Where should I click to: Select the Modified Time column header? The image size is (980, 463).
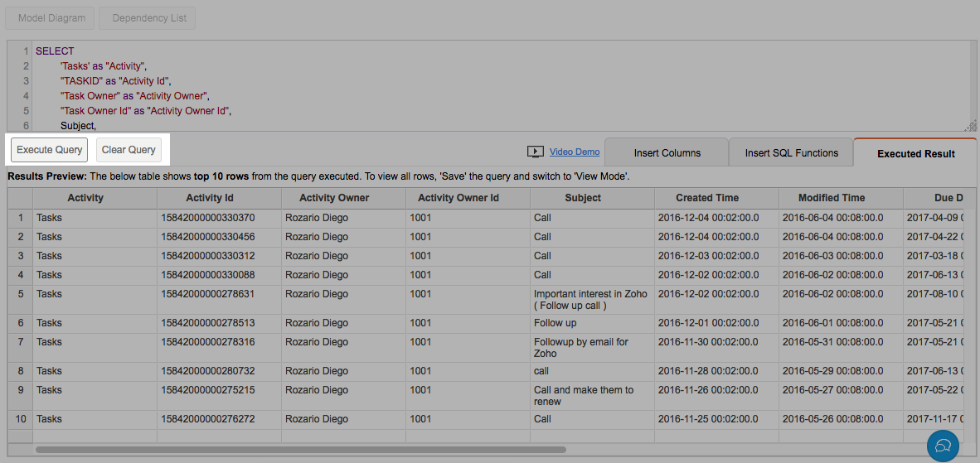point(831,198)
